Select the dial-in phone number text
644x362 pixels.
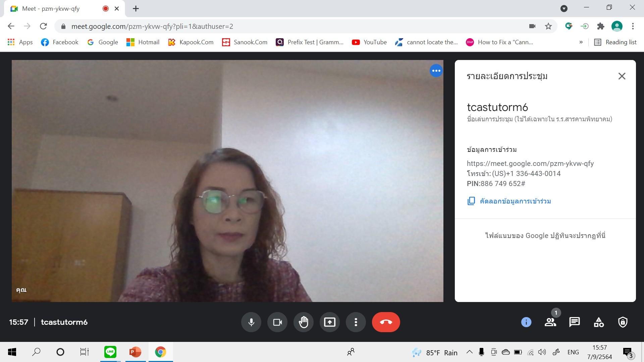(526, 174)
